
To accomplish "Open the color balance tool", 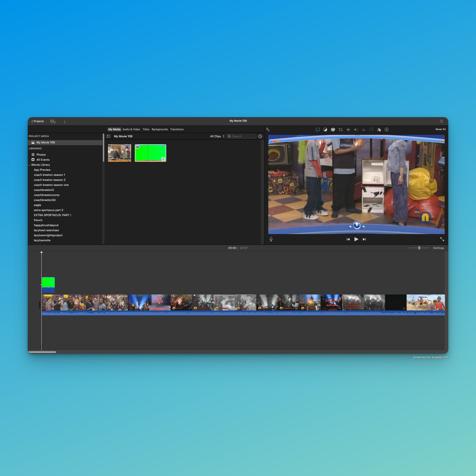I will click(325, 130).
